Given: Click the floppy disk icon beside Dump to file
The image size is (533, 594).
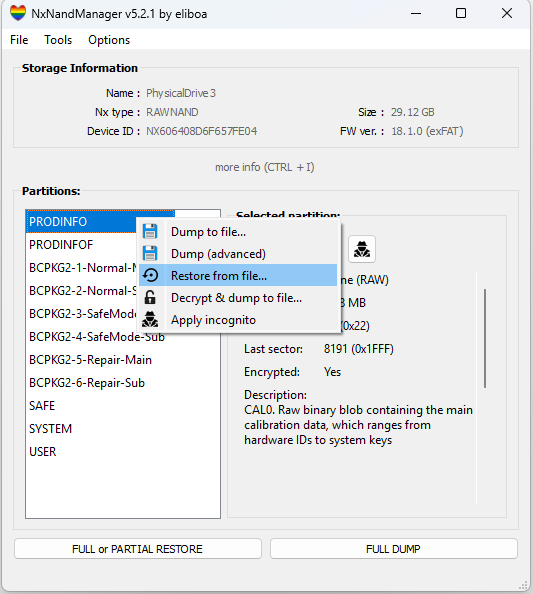Looking at the screenshot, I should point(150,231).
